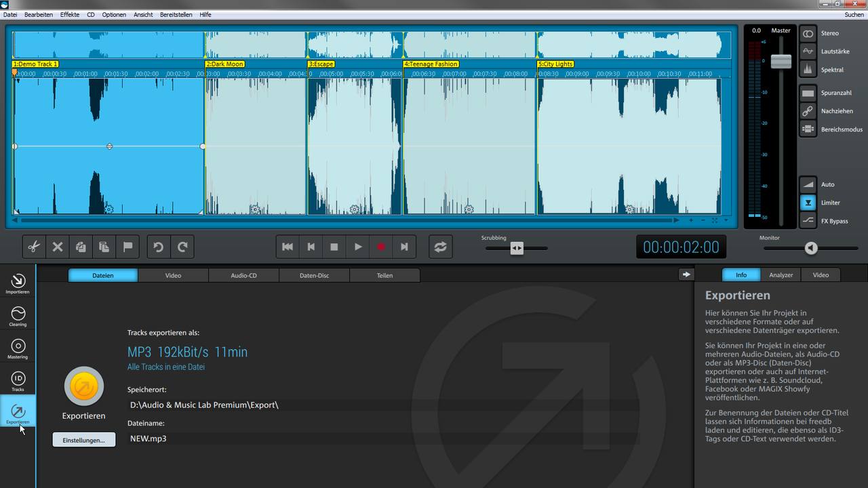This screenshot has width=868, height=488.
Task: Open the Importieren section
Action: coord(18,283)
